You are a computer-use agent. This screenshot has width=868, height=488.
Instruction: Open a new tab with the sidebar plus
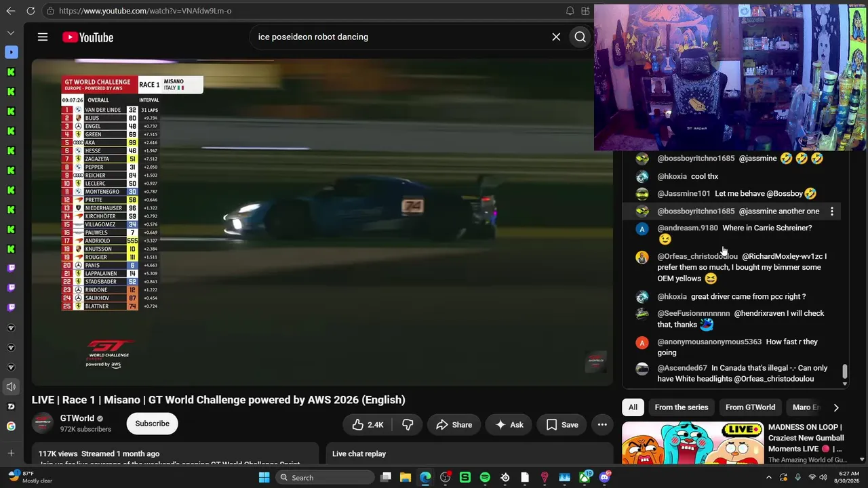point(11,453)
